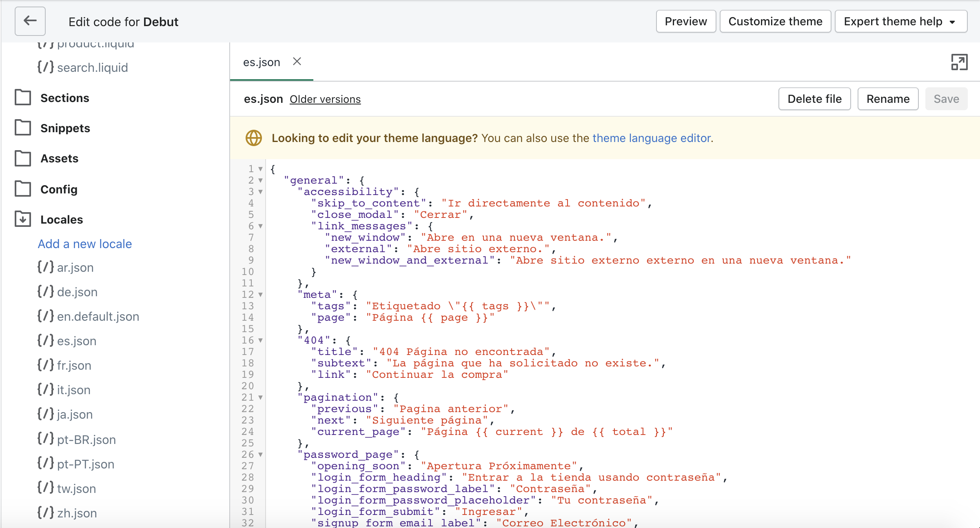Fold the link_messages block at line 6

point(260,226)
